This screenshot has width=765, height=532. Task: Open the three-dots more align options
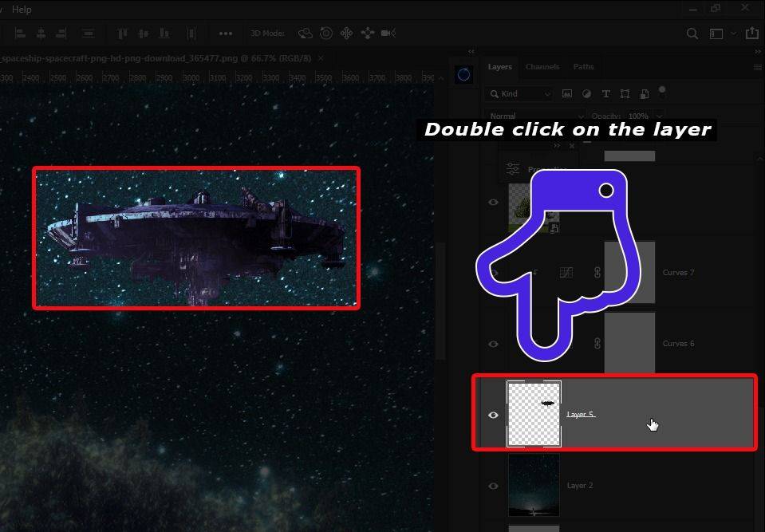click(x=226, y=33)
